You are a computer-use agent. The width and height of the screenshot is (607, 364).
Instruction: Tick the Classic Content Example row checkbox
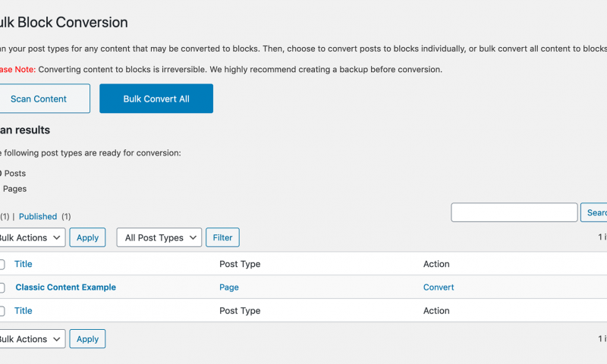click(2, 287)
